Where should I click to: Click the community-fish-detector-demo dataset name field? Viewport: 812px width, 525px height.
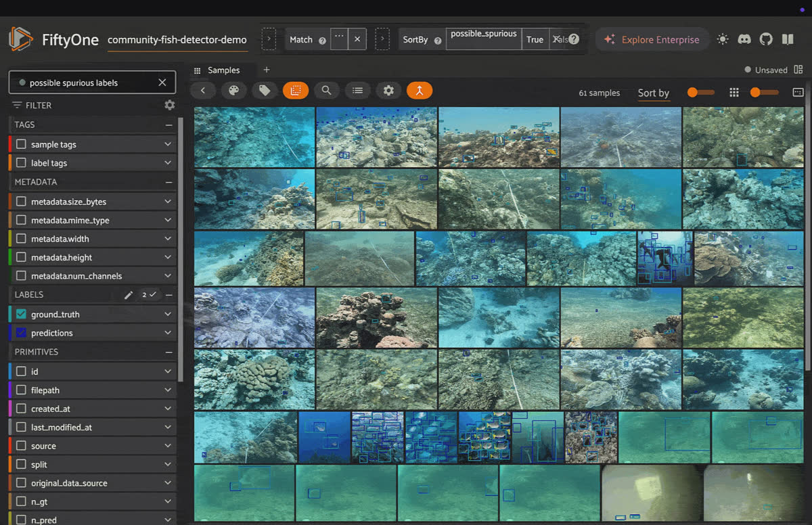pos(177,40)
